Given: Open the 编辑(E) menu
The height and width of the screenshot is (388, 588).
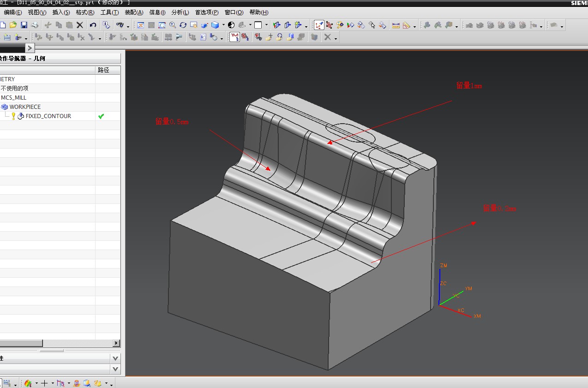Looking at the screenshot, I should click(x=13, y=12).
